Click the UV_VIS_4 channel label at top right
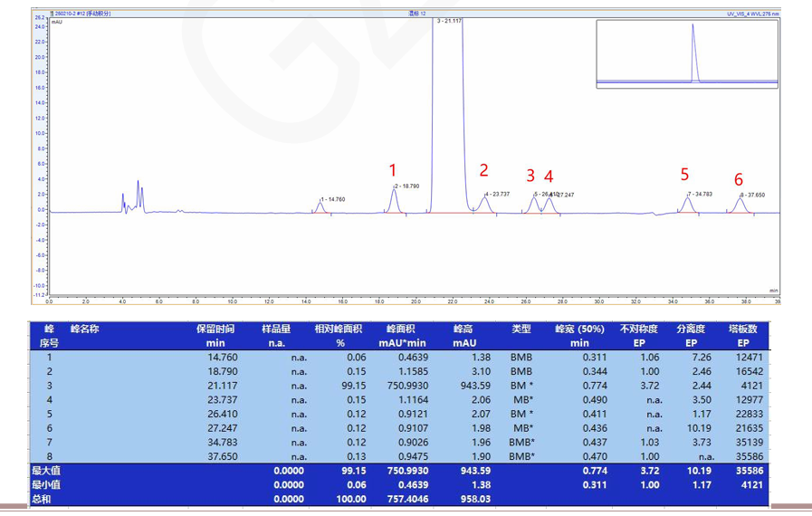 click(x=751, y=14)
